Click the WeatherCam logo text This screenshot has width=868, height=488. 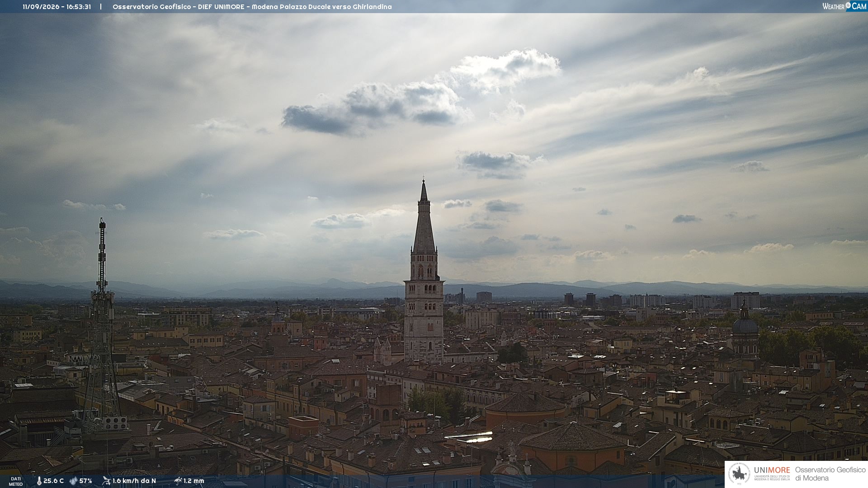[x=844, y=6]
